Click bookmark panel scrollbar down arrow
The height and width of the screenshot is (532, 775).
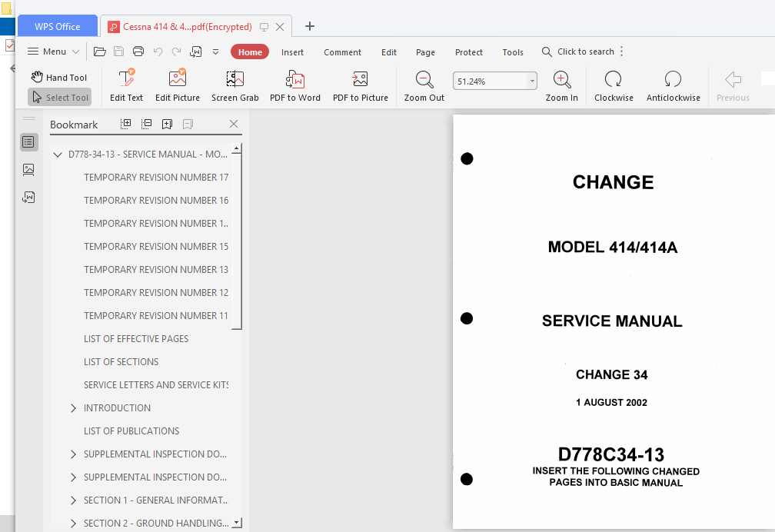(237, 523)
